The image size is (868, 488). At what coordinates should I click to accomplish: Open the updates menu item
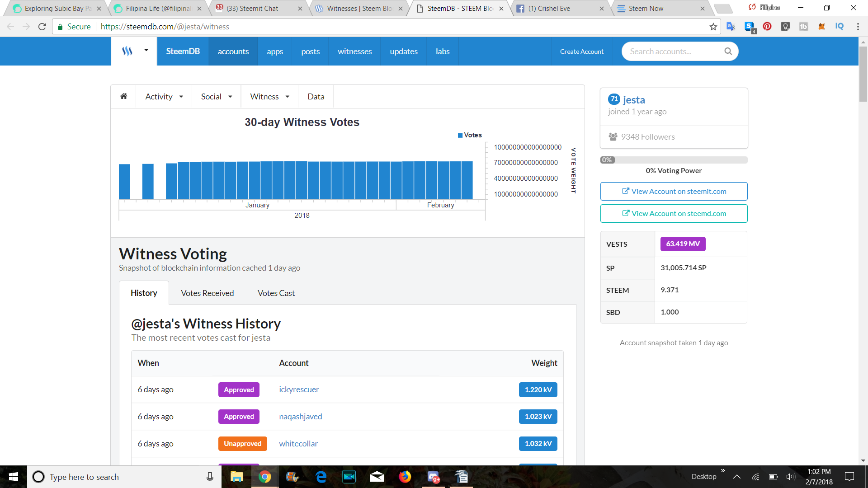click(x=404, y=51)
